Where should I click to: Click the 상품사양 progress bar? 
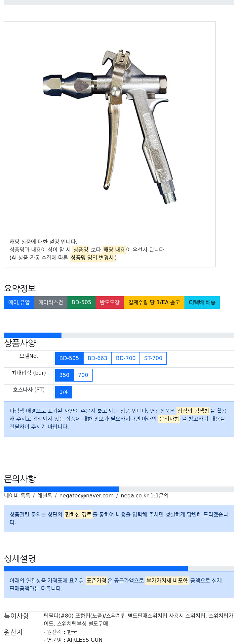[x=119, y=335]
